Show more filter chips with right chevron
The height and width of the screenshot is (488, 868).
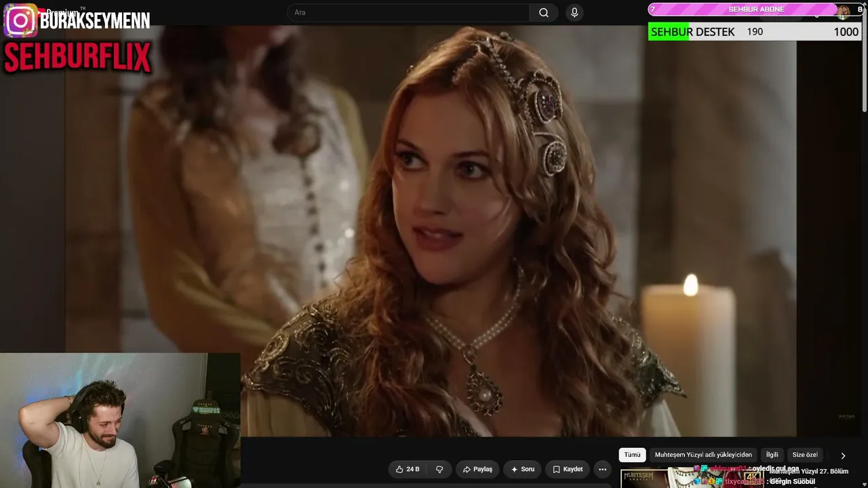[x=843, y=455]
